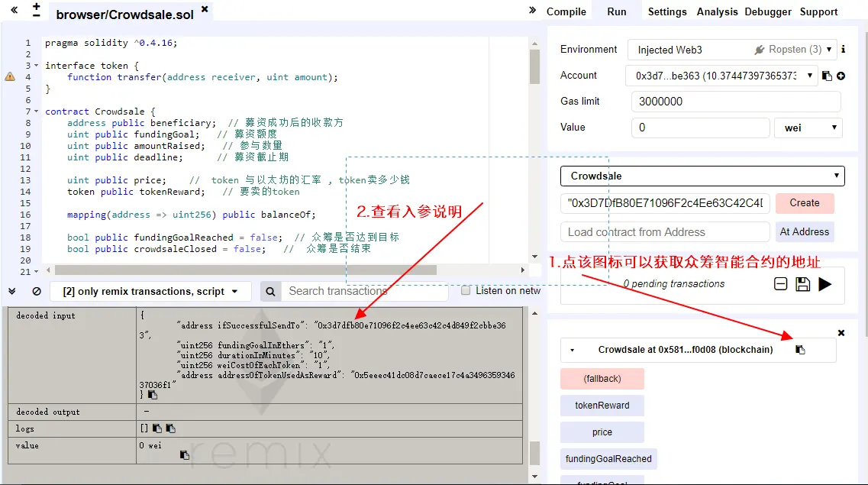Image resolution: width=868 pixels, height=485 pixels.
Task: Click the 'decoded output' row label
Action: click(x=47, y=412)
